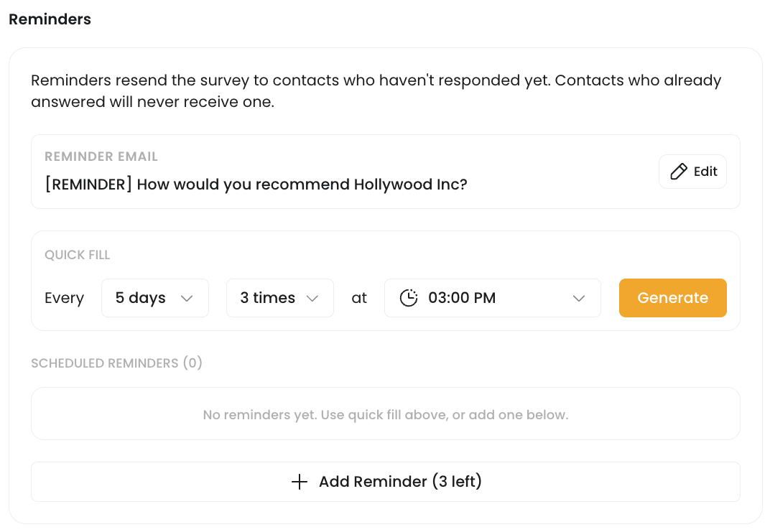Viewport: 770px width, 532px height.
Task: Open the 03:00 PM time dropdown
Action: 493,298
